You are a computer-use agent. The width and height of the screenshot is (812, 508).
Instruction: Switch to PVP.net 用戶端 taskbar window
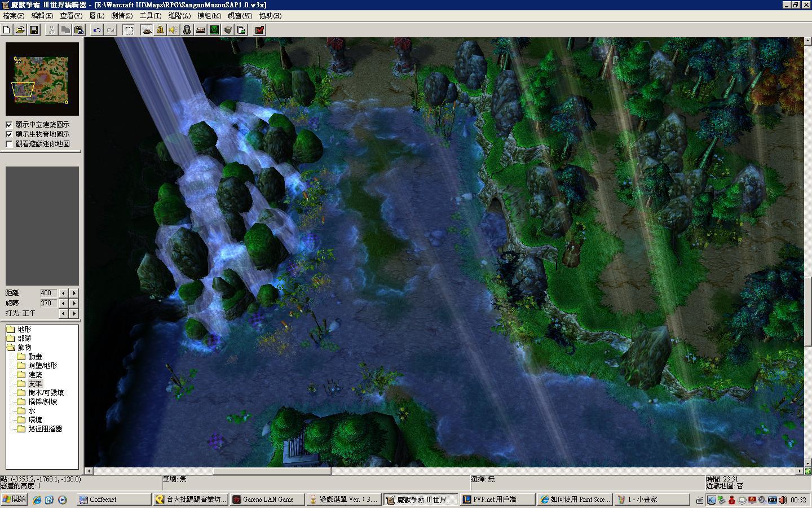pyautogui.click(x=498, y=500)
